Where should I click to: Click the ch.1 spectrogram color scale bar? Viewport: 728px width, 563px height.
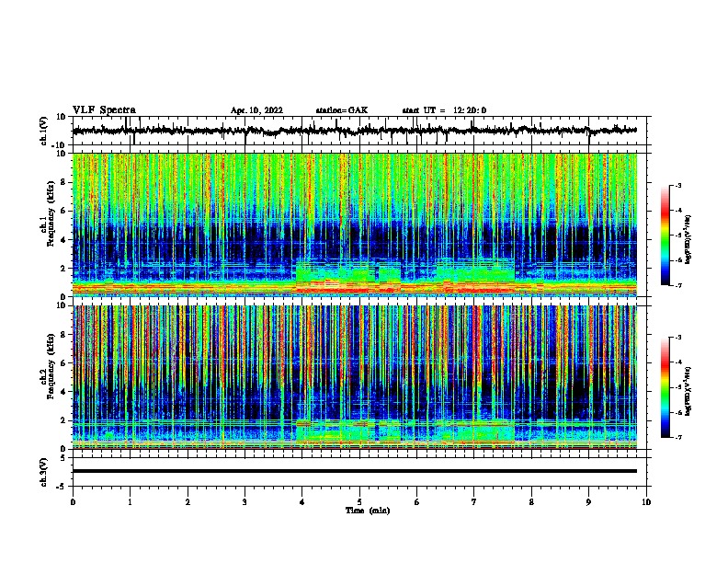coord(665,236)
